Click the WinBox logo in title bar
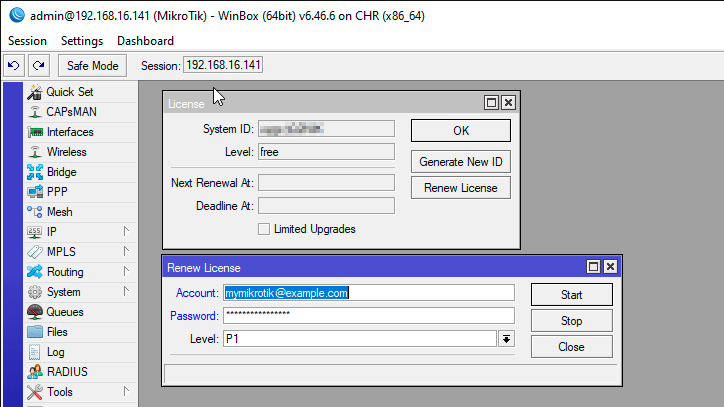 tap(17, 15)
